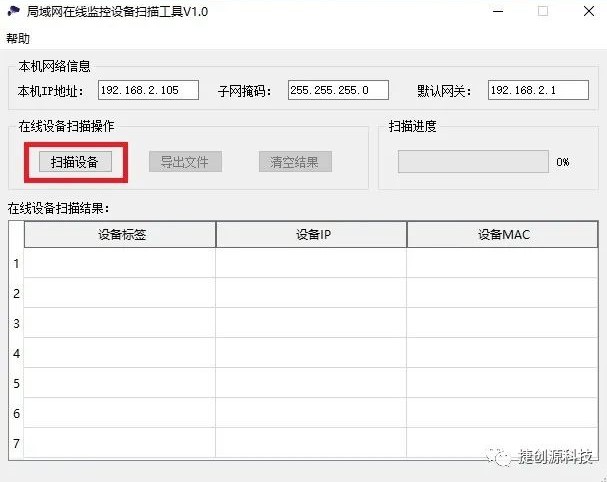Image resolution: width=607 pixels, height=482 pixels.
Task: Select the 设备IP column header
Action: [311, 235]
